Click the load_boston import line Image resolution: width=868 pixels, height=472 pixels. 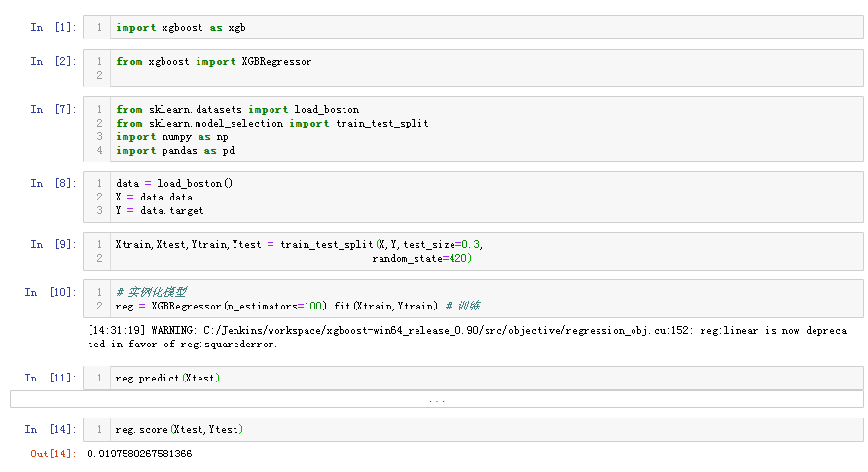[x=237, y=109]
